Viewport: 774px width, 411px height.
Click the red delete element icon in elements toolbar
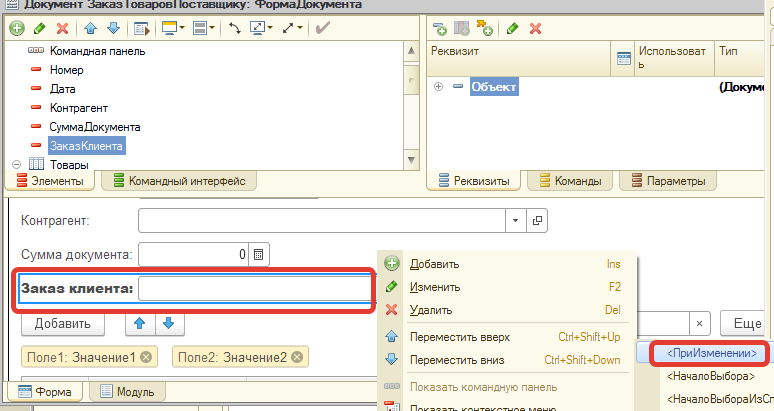[63, 29]
